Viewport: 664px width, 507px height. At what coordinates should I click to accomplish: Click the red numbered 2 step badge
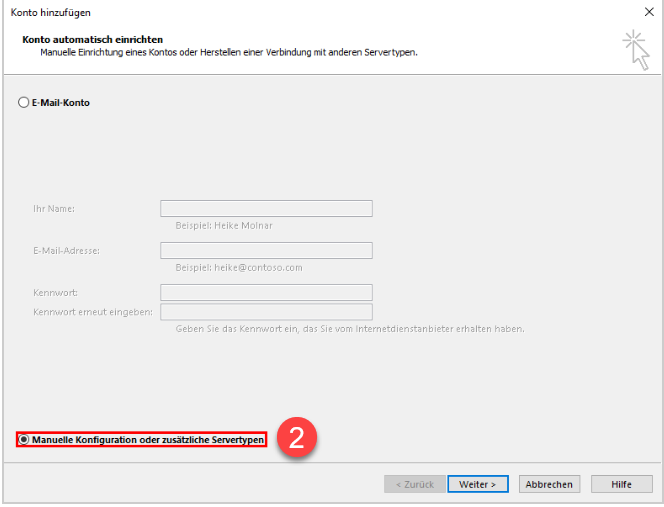point(296,439)
